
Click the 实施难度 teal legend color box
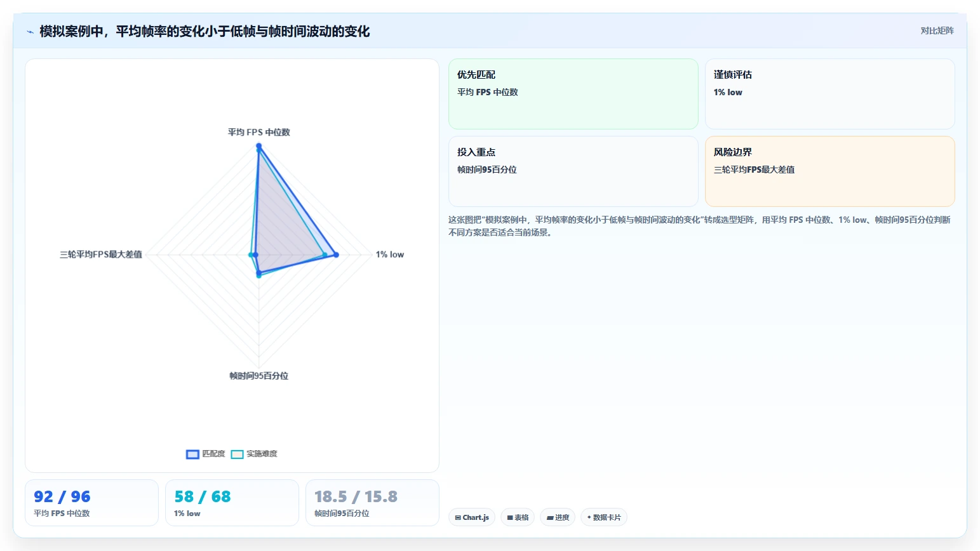pos(237,454)
